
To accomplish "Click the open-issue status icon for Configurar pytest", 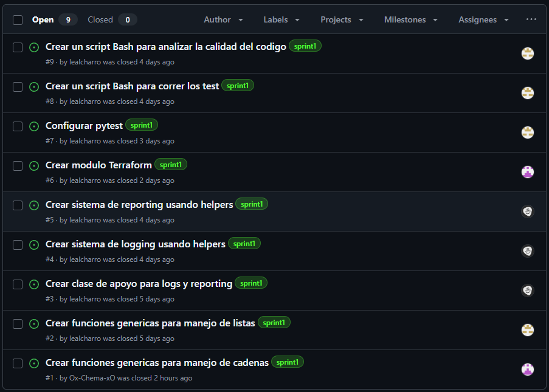I will tap(34, 126).
